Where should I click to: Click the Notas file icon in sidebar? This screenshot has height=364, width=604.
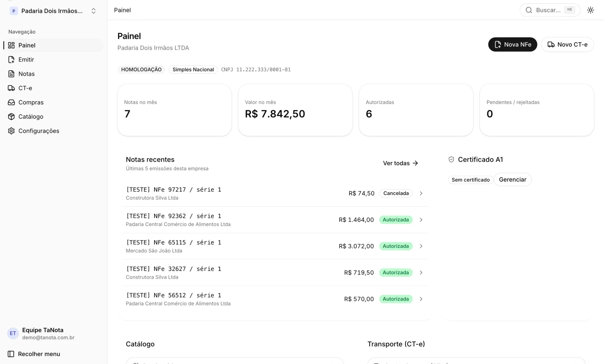pos(11,74)
